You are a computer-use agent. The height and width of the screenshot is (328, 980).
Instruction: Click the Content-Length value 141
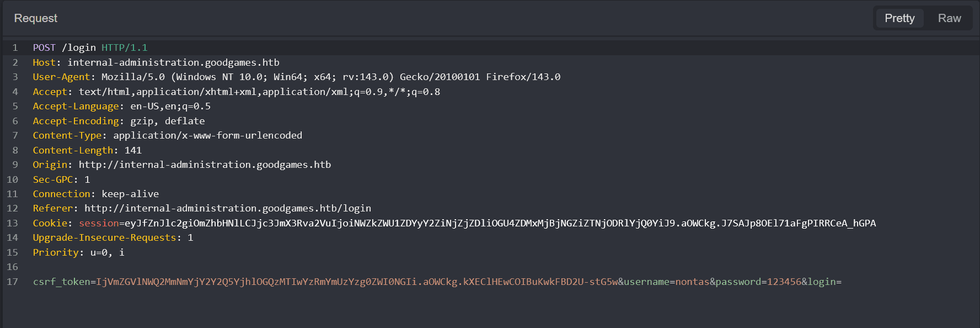point(133,150)
